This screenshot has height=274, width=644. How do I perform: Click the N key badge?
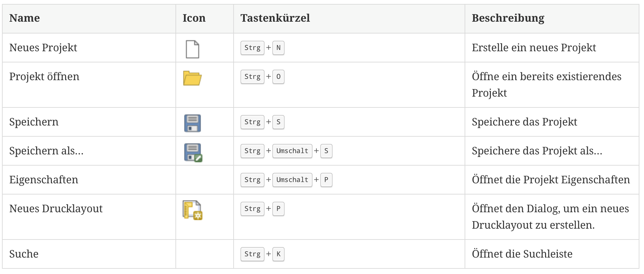tap(278, 48)
